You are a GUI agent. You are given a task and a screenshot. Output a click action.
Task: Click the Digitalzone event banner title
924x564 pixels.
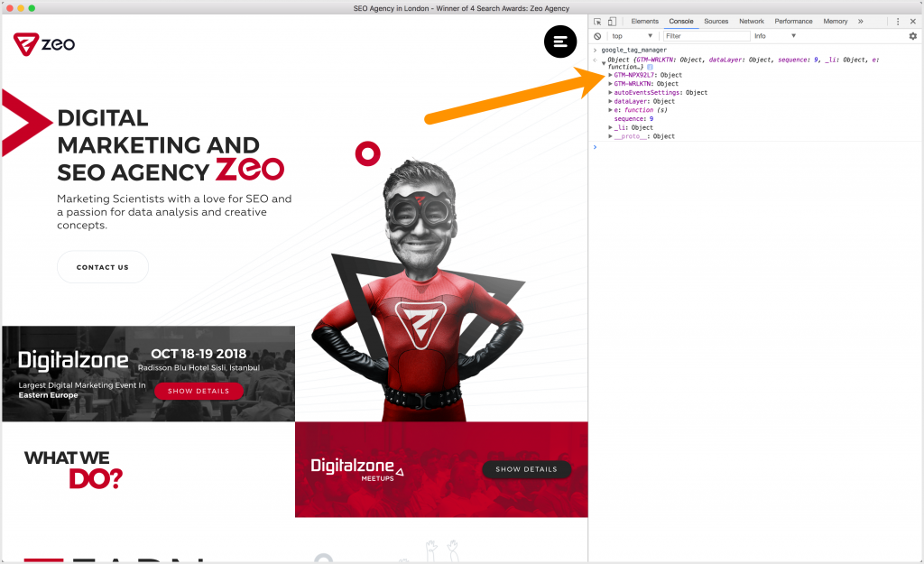point(73,360)
